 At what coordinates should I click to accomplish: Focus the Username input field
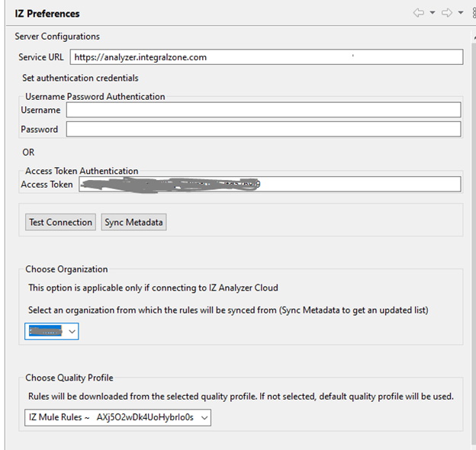263,110
